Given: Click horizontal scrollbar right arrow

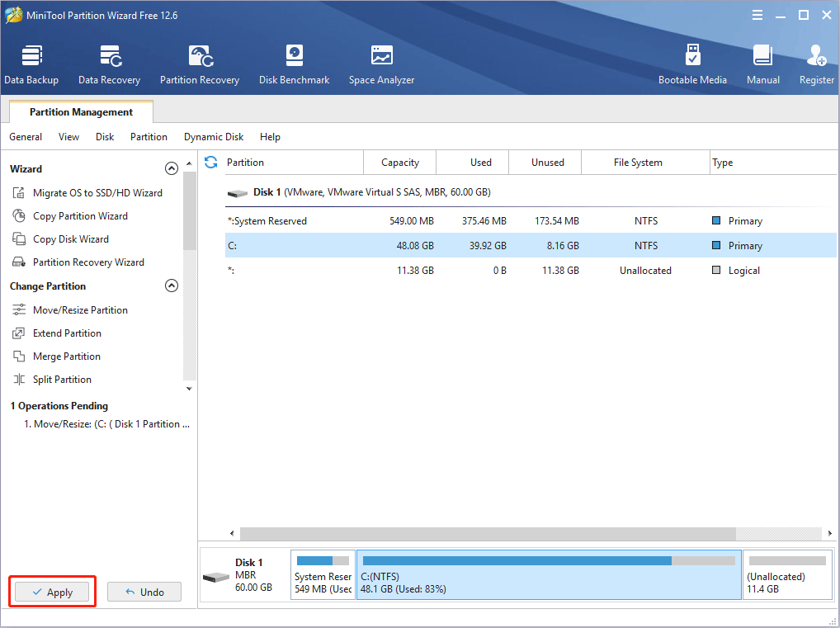Looking at the screenshot, I should coord(830,533).
